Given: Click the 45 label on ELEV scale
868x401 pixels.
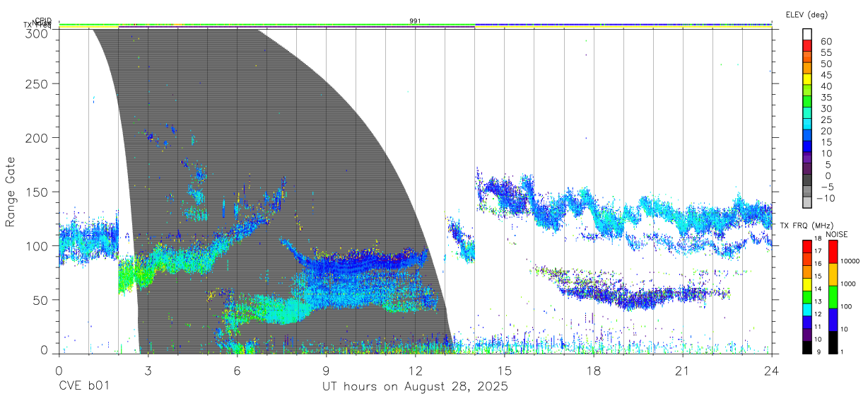Looking at the screenshot, I should 826,75.
